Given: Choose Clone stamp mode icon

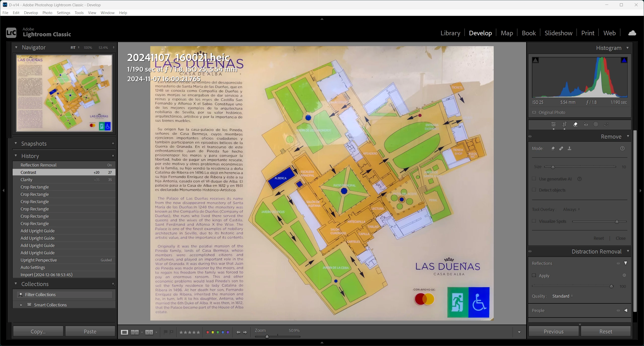Looking at the screenshot, I should point(569,148).
